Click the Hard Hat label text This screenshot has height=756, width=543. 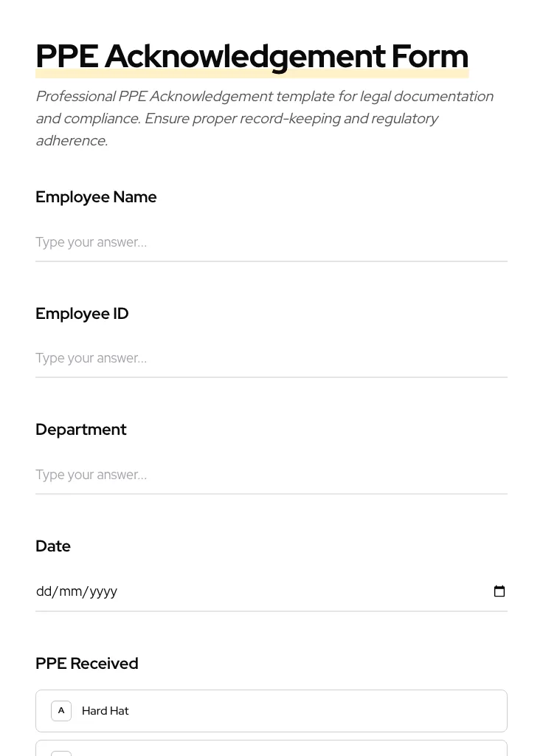106,710
